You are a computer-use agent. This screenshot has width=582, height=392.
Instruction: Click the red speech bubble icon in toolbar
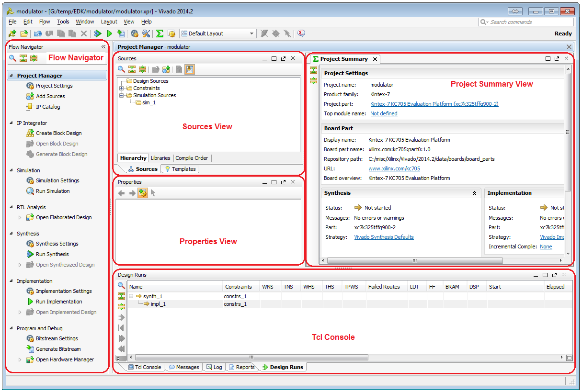tap(301, 34)
